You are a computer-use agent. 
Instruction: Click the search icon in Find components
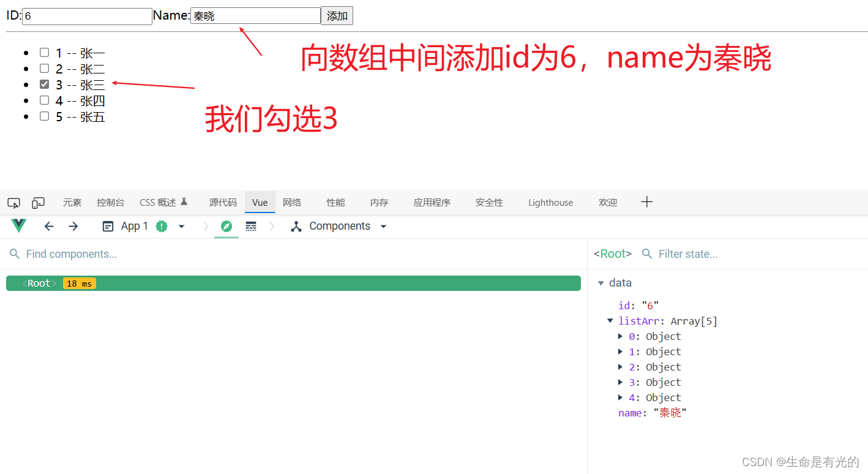[x=15, y=254]
